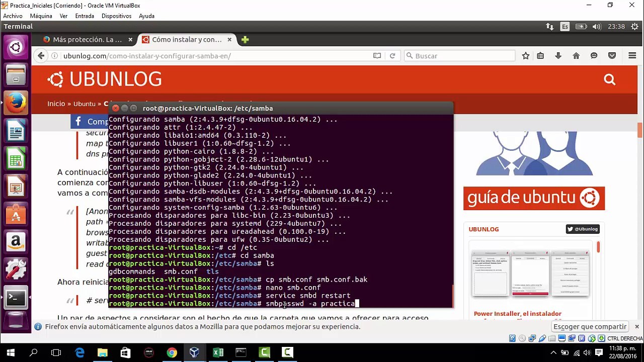Click the Firefox icon in Ubuntu launcher
Viewport: 644px width, 362px height.
click(x=16, y=104)
